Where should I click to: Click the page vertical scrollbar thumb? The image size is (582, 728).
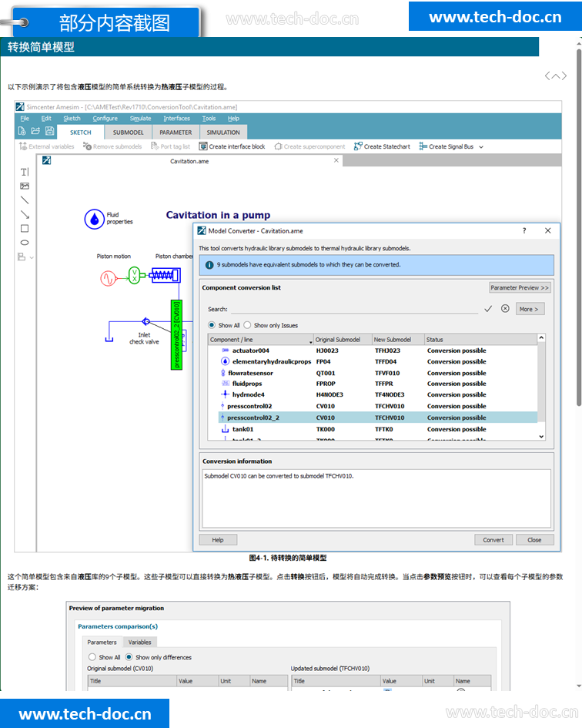(579, 227)
